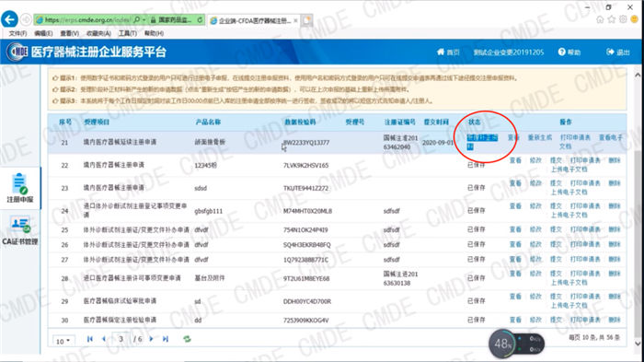This screenshot has width=644, height=362.
Task: Click the highlighted status link in row 21
Action: pos(482,142)
